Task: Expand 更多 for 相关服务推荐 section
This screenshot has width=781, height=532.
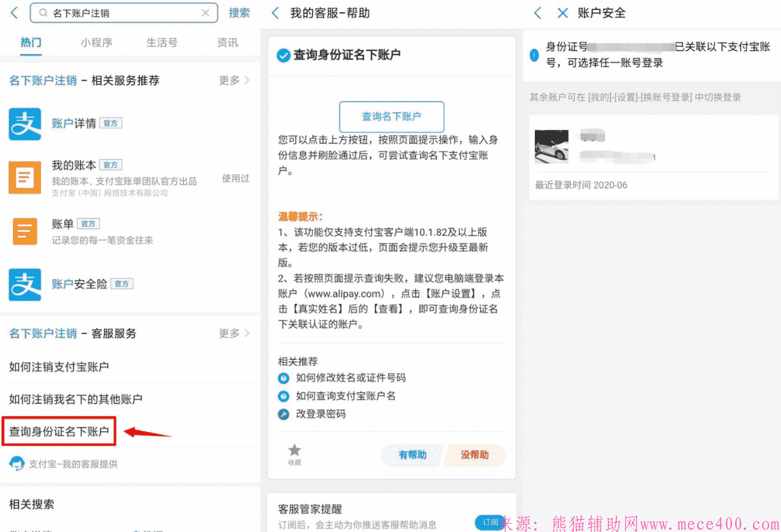Action: click(x=230, y=81)
